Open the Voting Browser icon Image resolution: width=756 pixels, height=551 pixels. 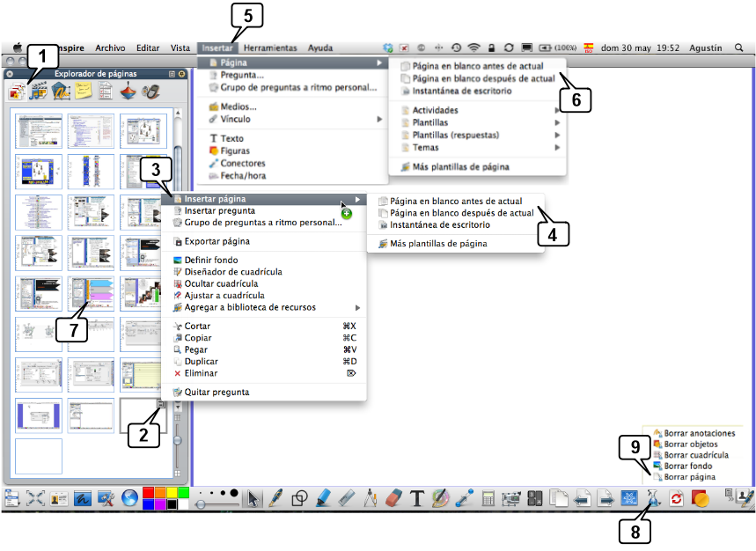pyautogui.click(x=150, y=92)
